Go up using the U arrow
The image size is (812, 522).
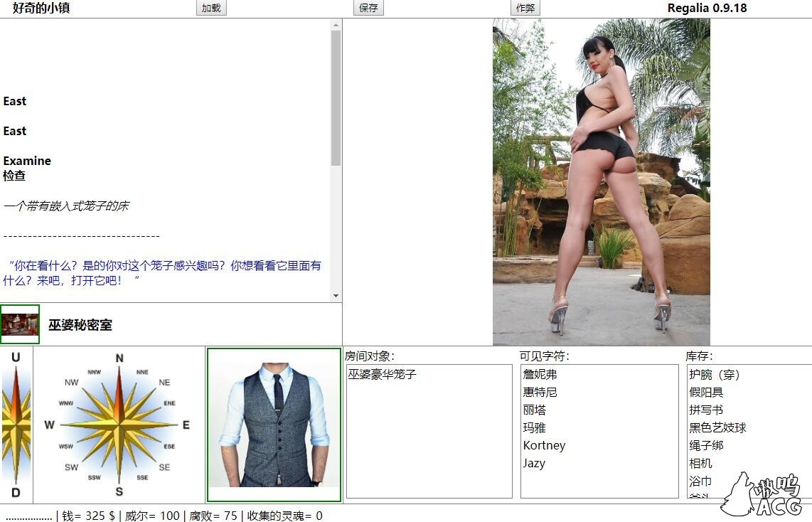coord(16,358)
